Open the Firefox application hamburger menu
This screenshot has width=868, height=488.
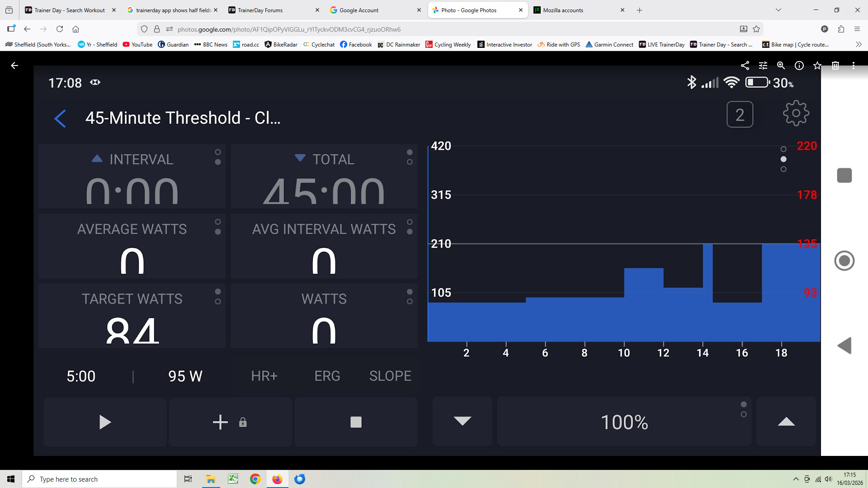(x=857, y=29)
